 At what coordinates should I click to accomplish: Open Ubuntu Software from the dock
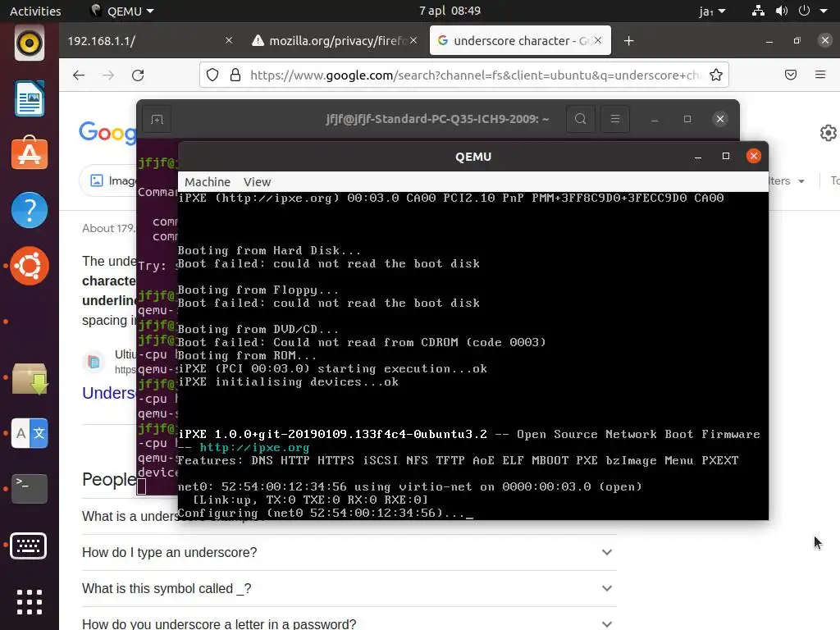tap(29, 153)
